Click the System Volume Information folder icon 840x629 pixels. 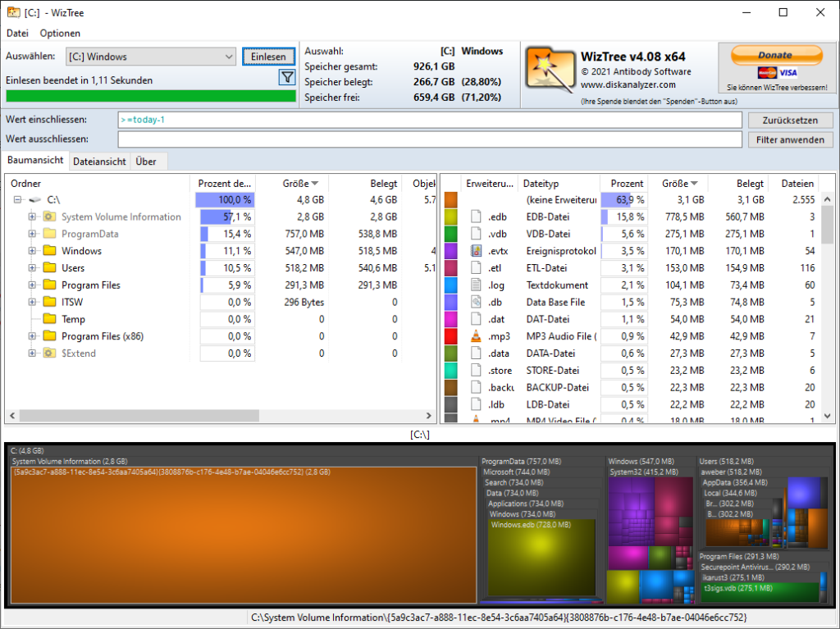(49, 217)
